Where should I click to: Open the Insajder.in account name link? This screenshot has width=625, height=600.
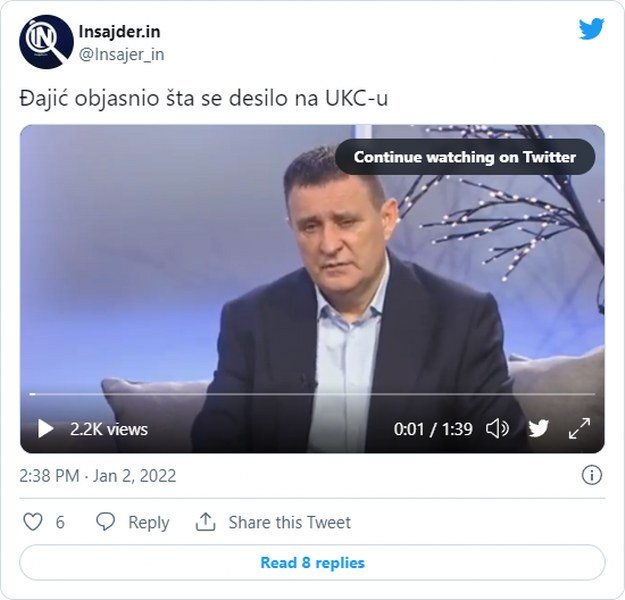point(120,32)
